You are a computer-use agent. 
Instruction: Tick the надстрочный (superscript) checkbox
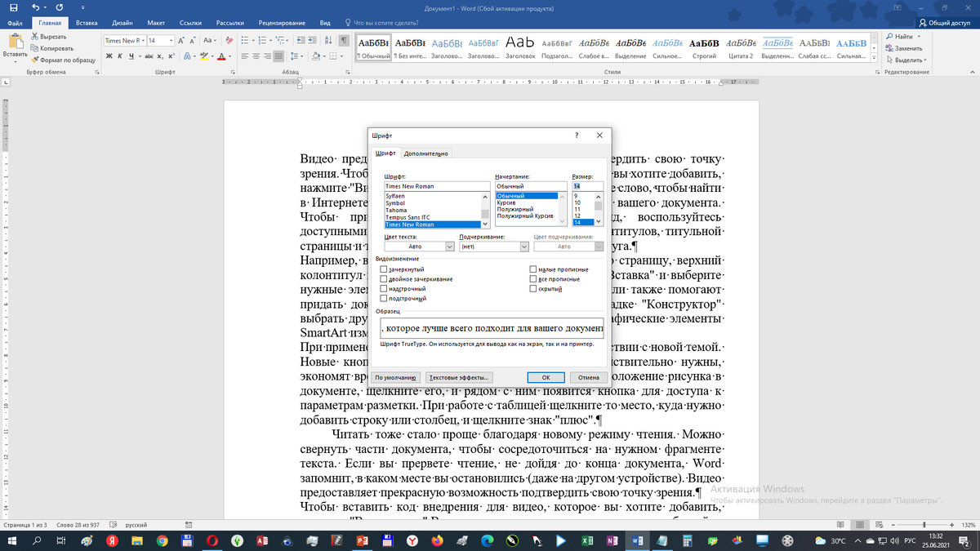pyautogui.click(x=384, y=289)
